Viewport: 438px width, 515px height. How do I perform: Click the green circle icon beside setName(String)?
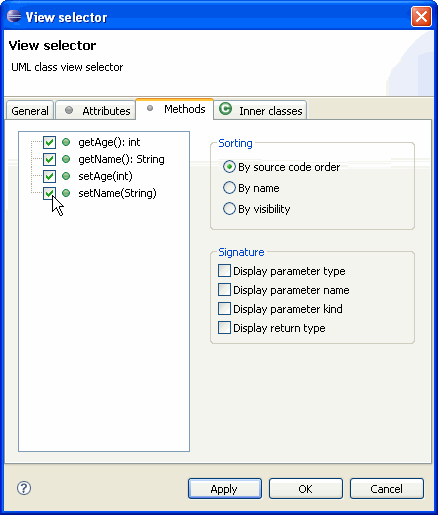tap(66, 193)
